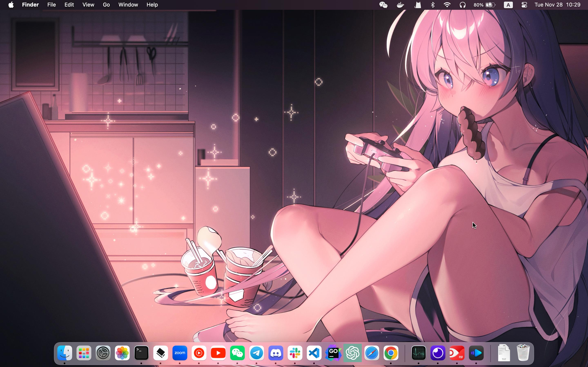Open Control Center in menu bar
This screenshot has height=367, width=588.
coord(524,5)
